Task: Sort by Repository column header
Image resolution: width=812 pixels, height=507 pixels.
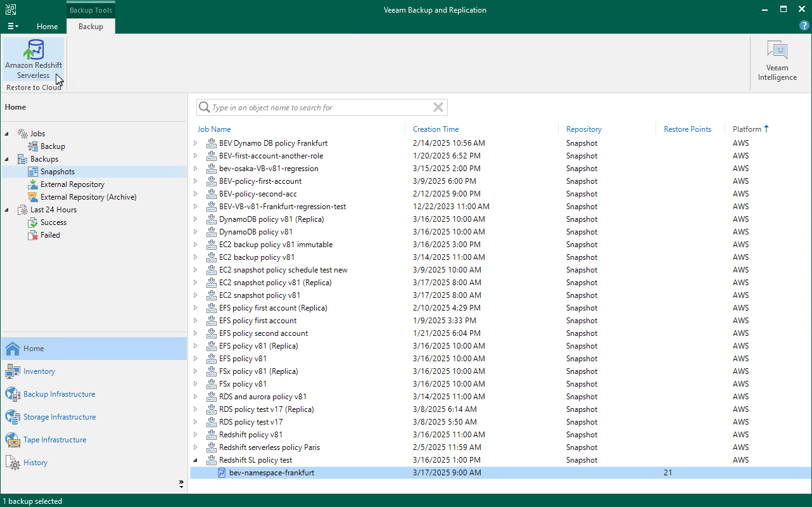Action: coord(584,129)
